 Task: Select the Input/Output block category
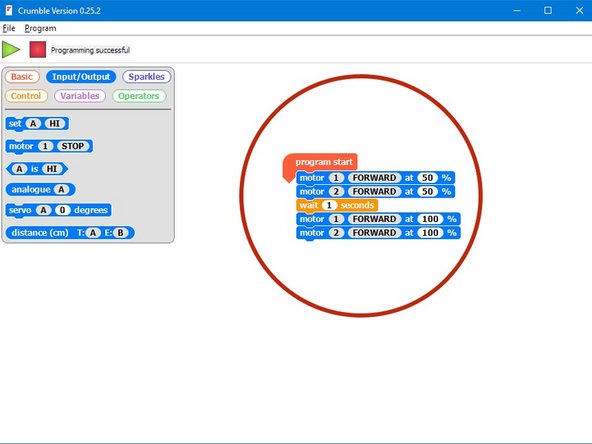tap(81, 77)
